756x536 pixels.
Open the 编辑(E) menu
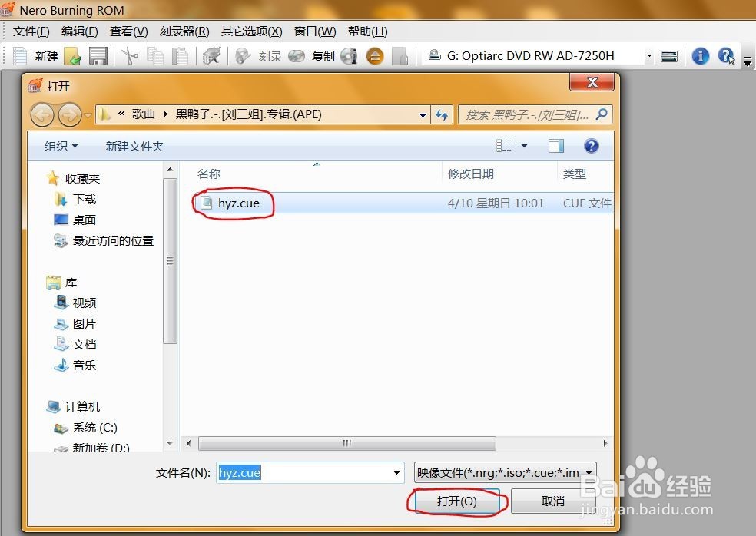click(80, 31)
